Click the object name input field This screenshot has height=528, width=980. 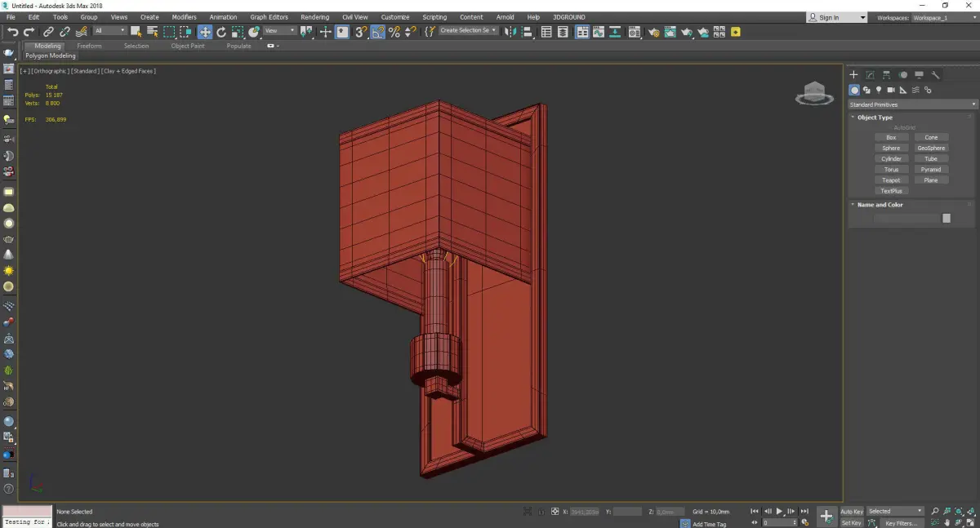[906, 218]
